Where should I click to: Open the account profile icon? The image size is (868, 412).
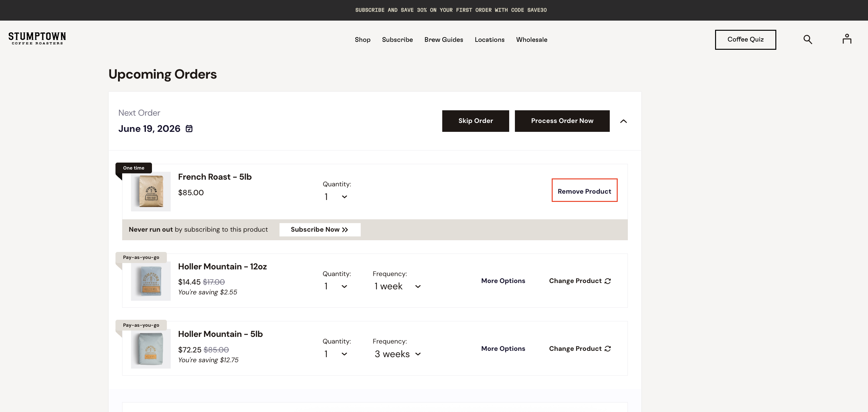point(847,39)
